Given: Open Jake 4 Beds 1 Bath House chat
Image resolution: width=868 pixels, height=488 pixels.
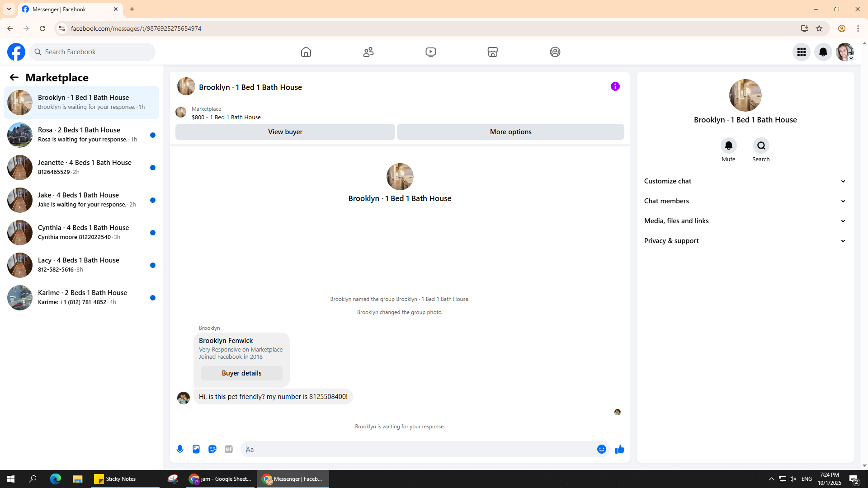Looking at the screenshot, I should click(81, 200).
